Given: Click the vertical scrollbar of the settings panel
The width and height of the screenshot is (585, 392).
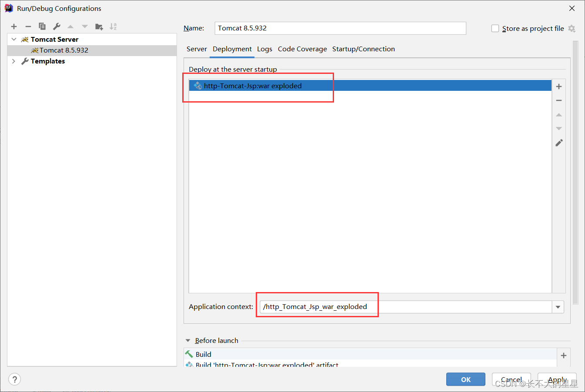Looking at the screenshot, I should coord(576,173).
